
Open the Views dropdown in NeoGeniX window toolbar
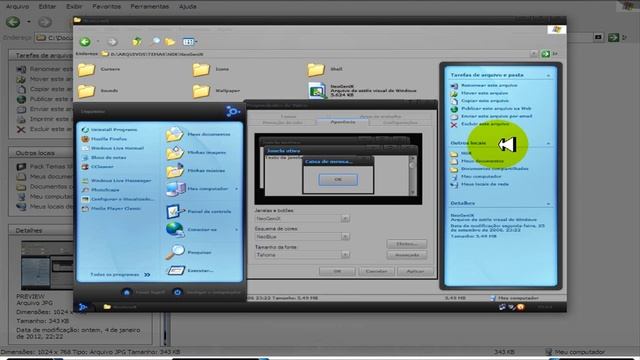189,42
